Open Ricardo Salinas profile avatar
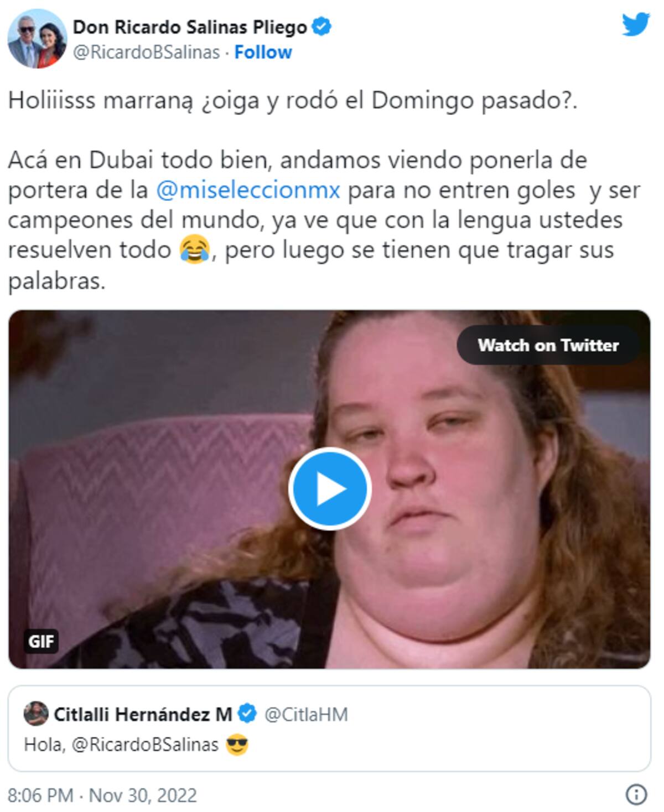This screenshot has width=664, height=812. point(37,39)
